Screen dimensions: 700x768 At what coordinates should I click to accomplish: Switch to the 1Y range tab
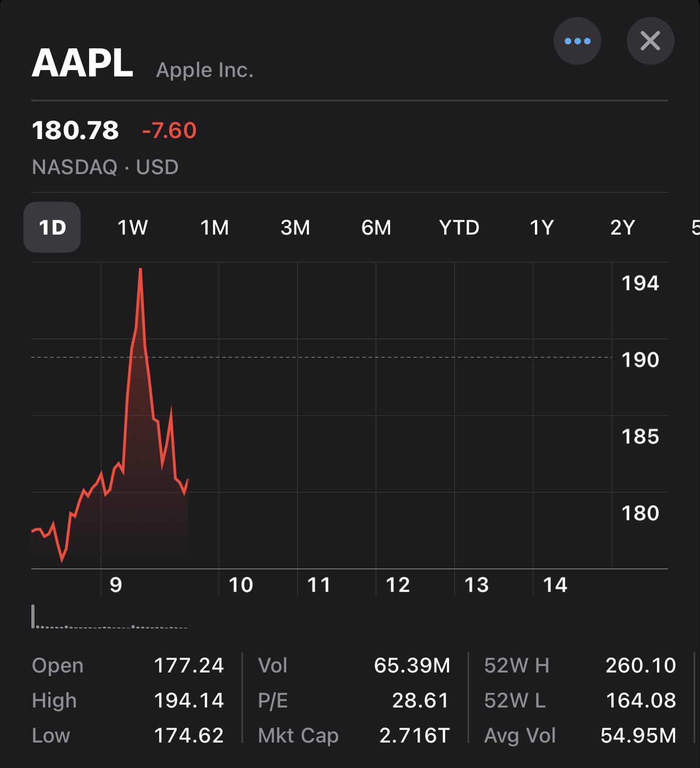click(x=542, y=228)
